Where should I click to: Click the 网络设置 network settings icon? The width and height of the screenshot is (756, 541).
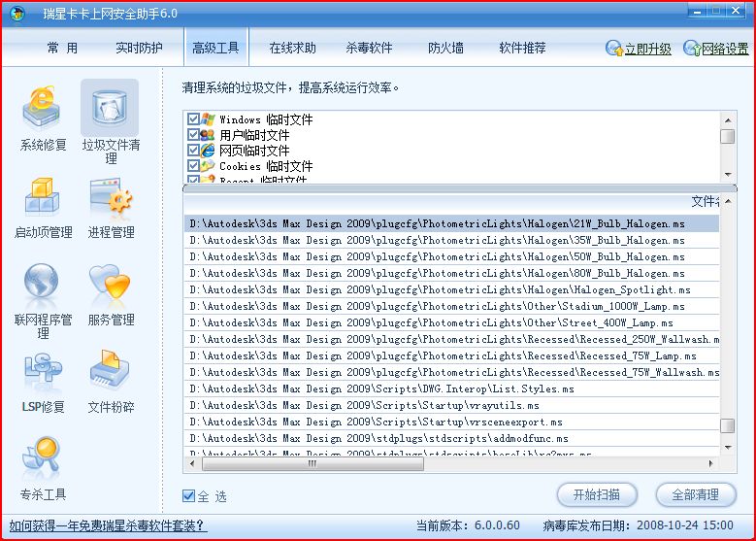pyautogui.click(x=692, y=48)
